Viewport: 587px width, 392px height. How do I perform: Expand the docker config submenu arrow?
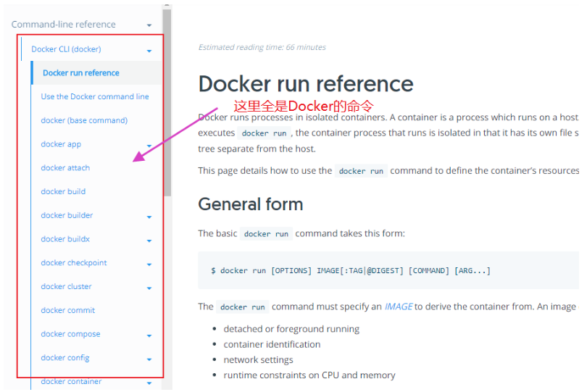coord(149,359)
